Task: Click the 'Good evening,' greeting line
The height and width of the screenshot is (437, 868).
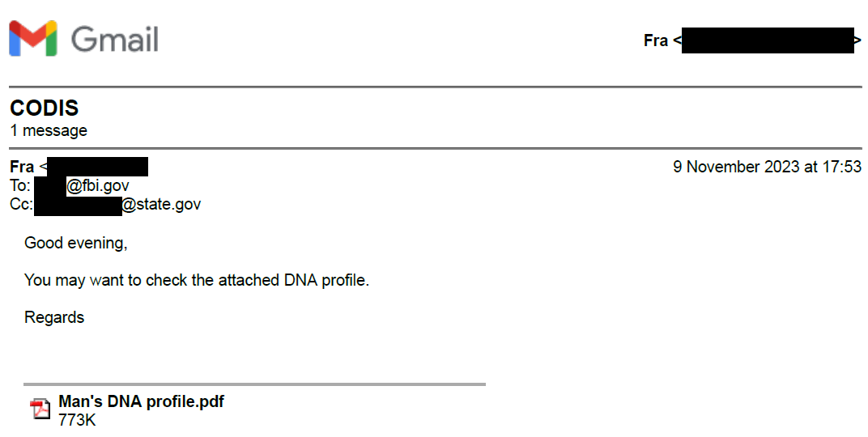Action: coord(76,243)
